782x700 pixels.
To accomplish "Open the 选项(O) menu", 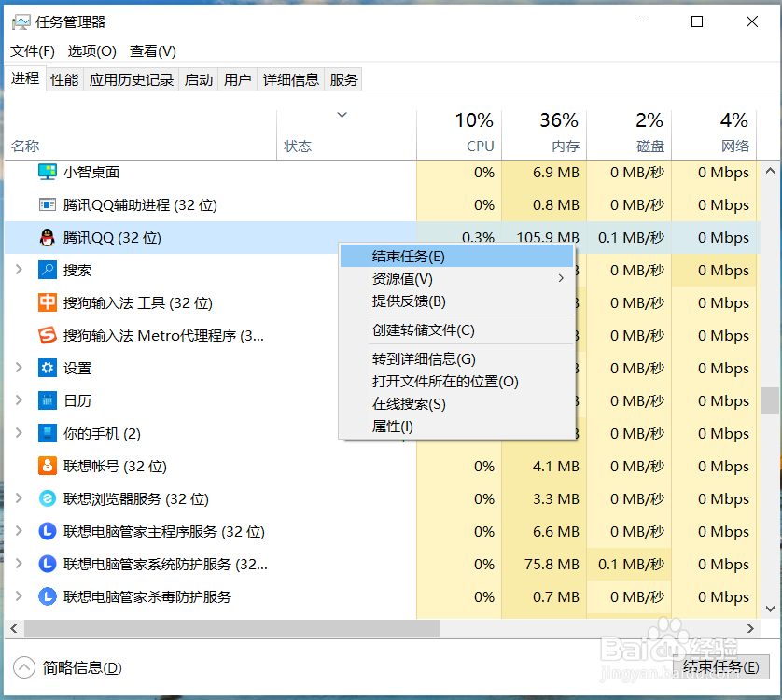I will 91,51.
